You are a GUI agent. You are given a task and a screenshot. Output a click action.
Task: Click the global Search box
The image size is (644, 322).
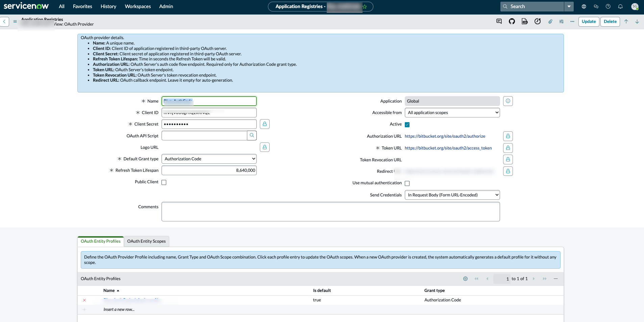pos(532,6)
